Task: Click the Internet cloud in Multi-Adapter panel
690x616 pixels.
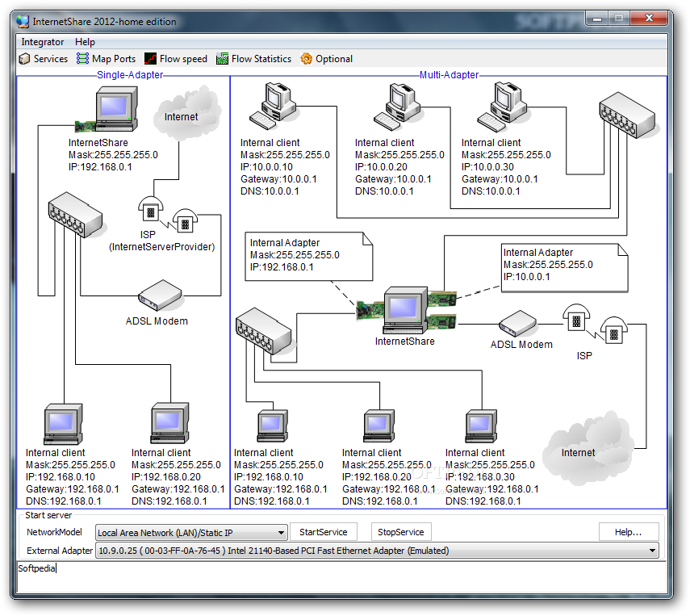Action: pos(589,448)
